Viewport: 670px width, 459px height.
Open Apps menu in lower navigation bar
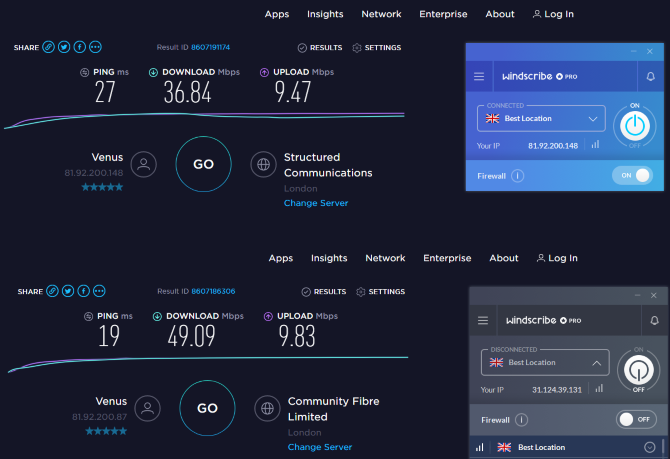coord(281,258)
